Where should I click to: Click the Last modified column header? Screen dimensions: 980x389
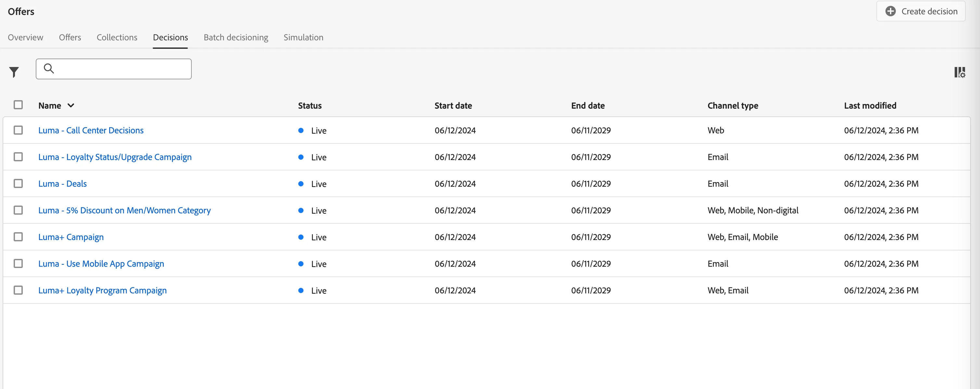[870, 105]
